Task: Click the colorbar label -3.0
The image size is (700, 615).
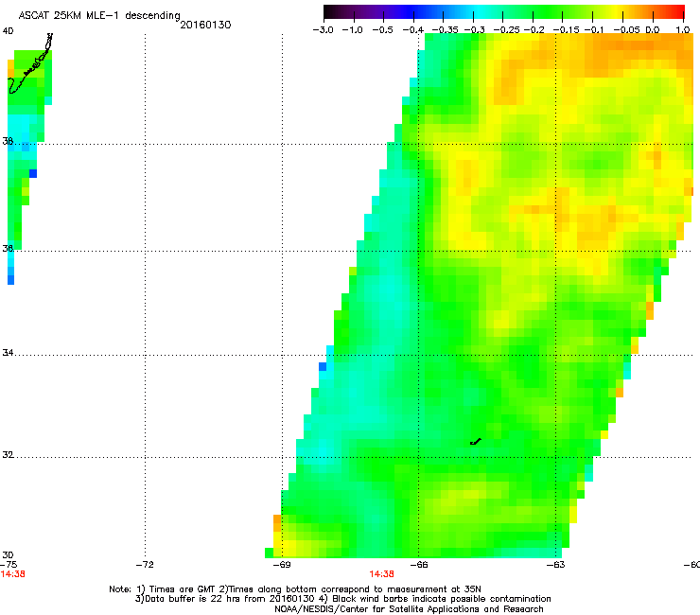Action: click(323, 30)
